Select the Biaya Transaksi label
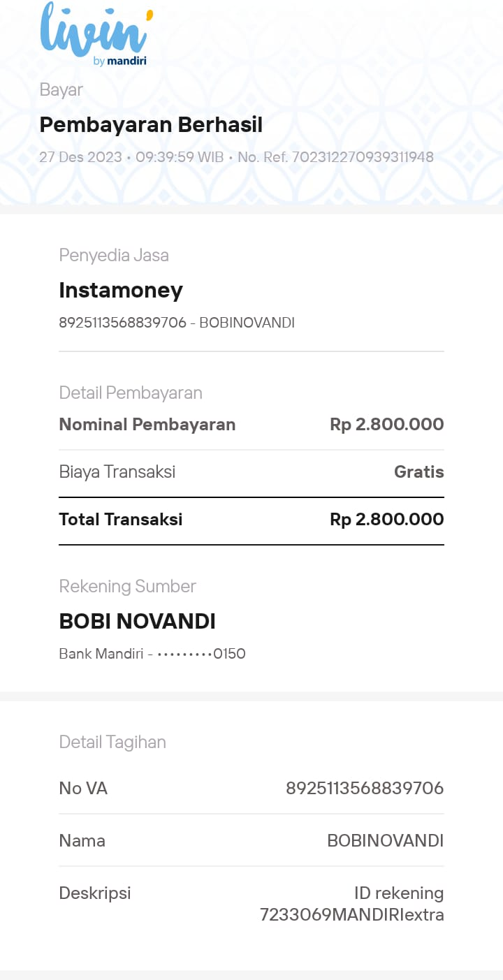Screen dimensions: 503x980 pyautogui.click(x=117, y=472)
